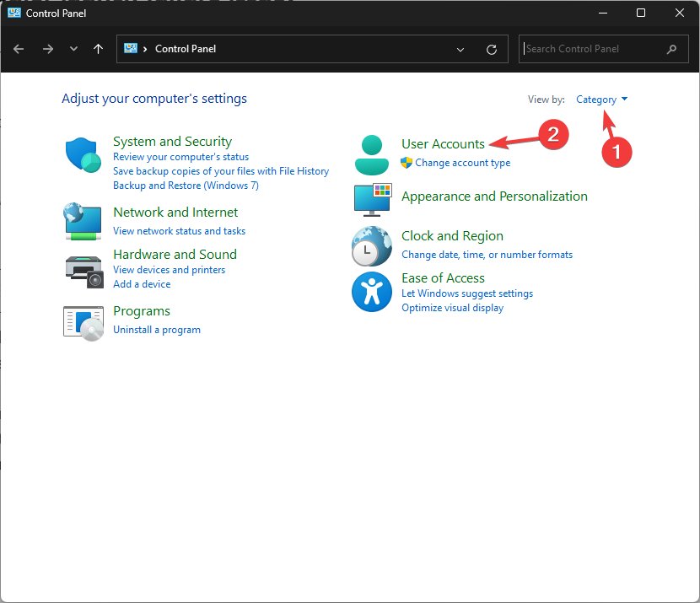Screen dimensions: 700x603
Task: Click View network status and tasks
Action: [x=179, y=231]
